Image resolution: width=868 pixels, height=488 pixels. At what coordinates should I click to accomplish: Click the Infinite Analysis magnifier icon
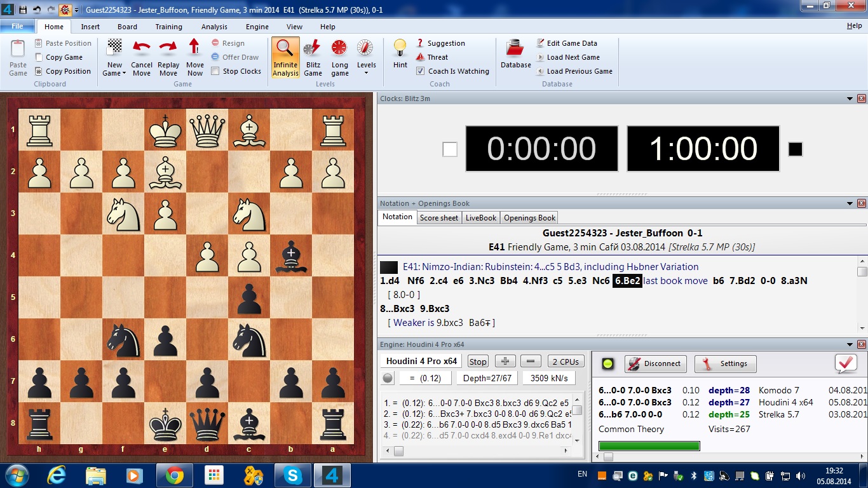285,49
